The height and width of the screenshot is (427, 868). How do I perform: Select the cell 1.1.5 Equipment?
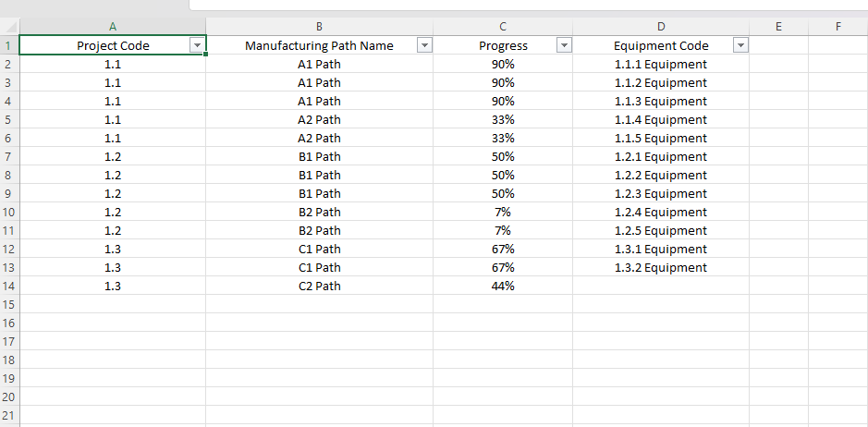[x=661, y=138]
